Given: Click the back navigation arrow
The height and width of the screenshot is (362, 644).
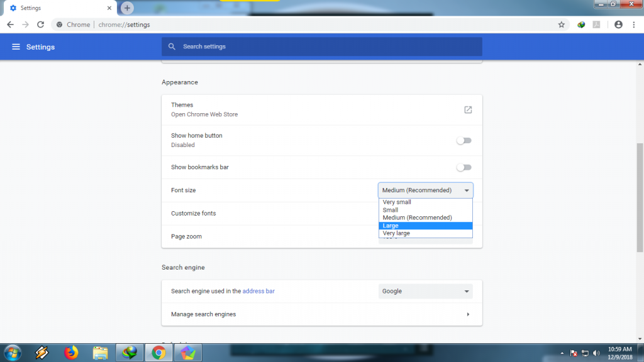Looking at the screenshot, I should [10, 25].
